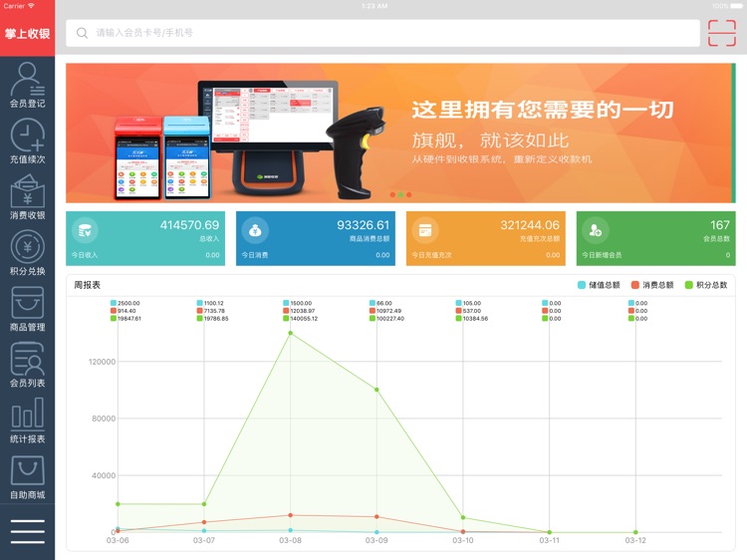Click the add-member icon on members card
This screenshot has height=560, width=747.
click(x=595, y=230)
